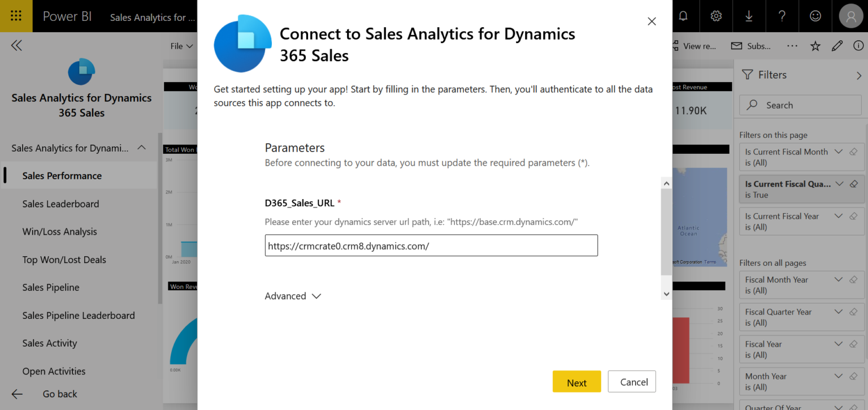Open the user account avatar
The width and height of the screenshot is (868, 410).
pos(851,16)
